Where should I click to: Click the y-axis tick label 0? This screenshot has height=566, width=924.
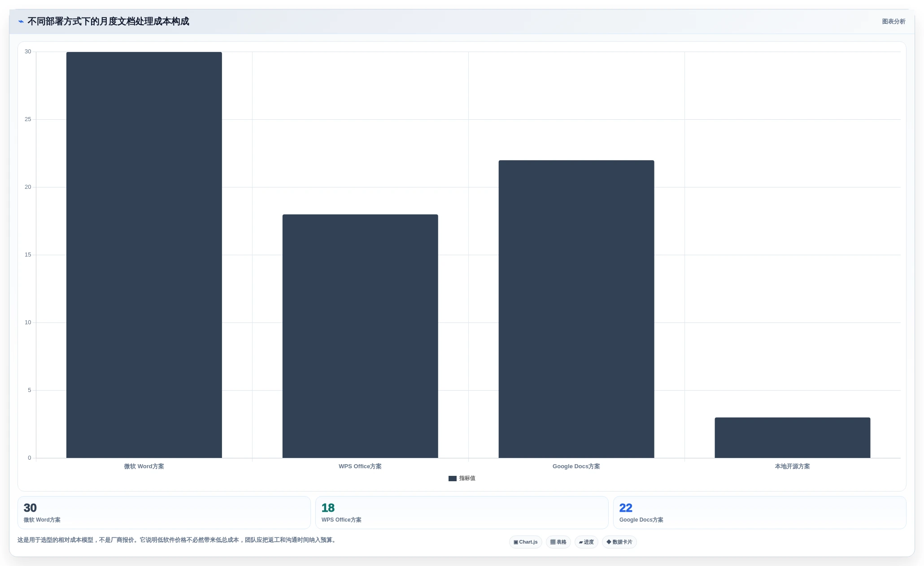[x=30, y=458]
